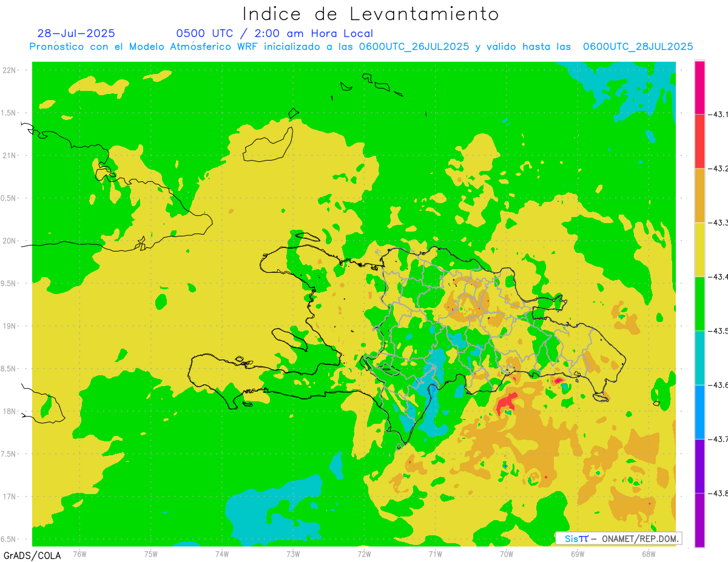Pick the blue swatch in the legend bar
This screenshot has width=728, height=562.
coord(699,412)
